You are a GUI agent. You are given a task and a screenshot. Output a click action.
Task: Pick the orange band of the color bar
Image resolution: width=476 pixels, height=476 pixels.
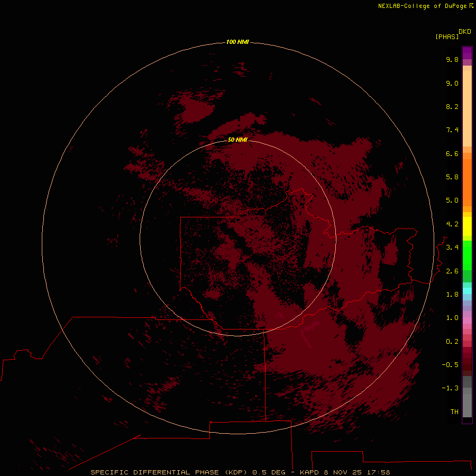point(467,183)
